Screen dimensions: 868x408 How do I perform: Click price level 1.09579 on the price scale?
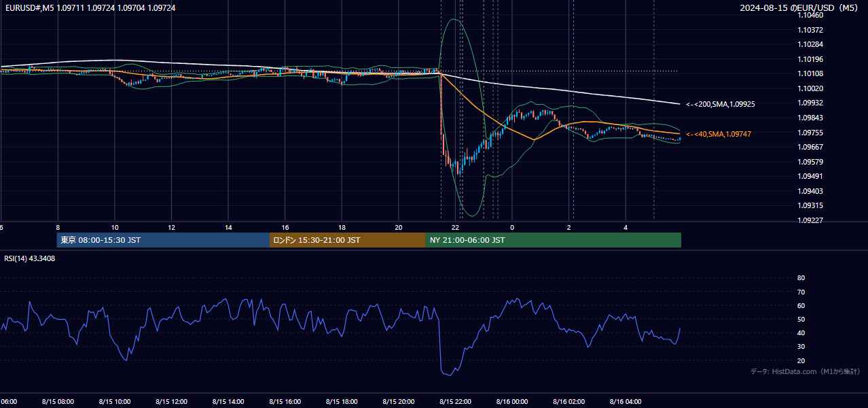(x=810, y=162)
